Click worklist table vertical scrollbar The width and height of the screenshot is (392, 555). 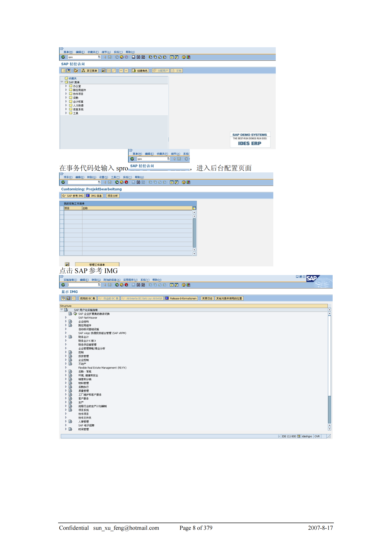(x=194, y=233)
